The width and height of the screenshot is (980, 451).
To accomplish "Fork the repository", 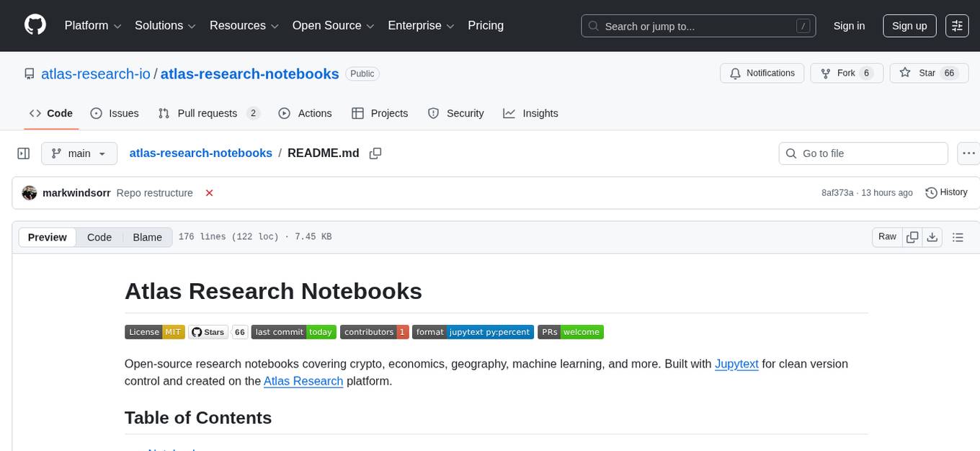I will pos(846,73).
